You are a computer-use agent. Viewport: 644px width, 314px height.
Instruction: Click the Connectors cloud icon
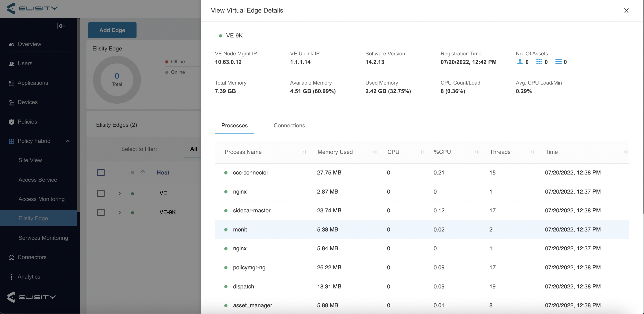[x=11, y=257]
